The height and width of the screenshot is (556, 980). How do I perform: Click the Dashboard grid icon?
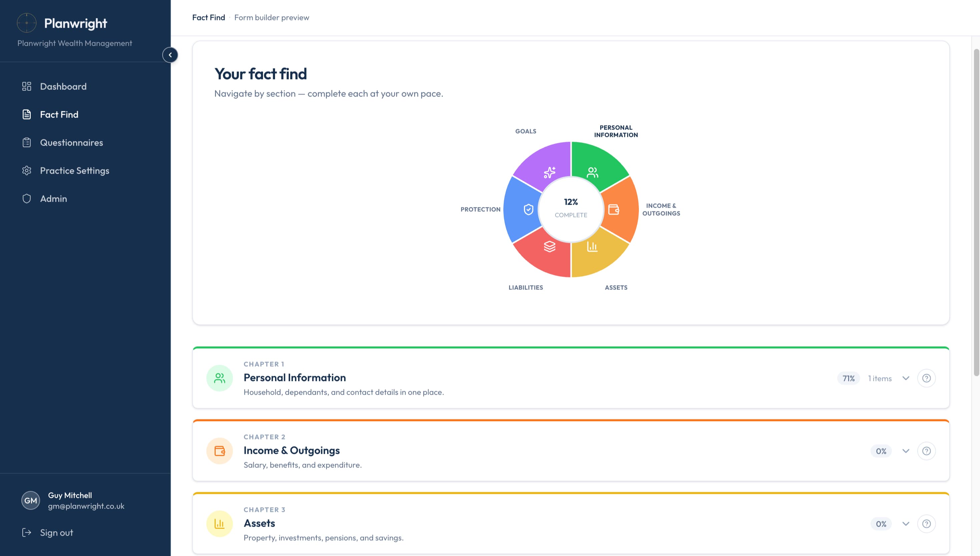click(27, 86)
